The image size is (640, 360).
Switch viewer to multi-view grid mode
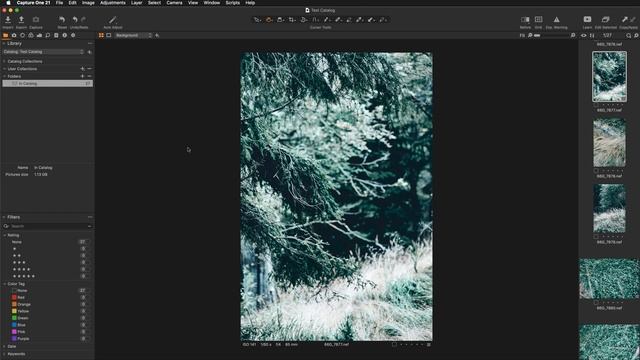101,36
